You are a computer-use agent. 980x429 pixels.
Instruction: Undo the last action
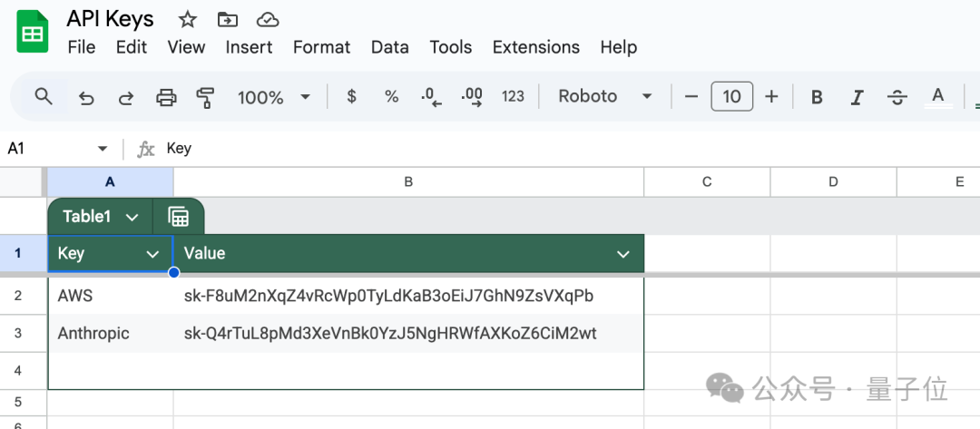point(86,97)
